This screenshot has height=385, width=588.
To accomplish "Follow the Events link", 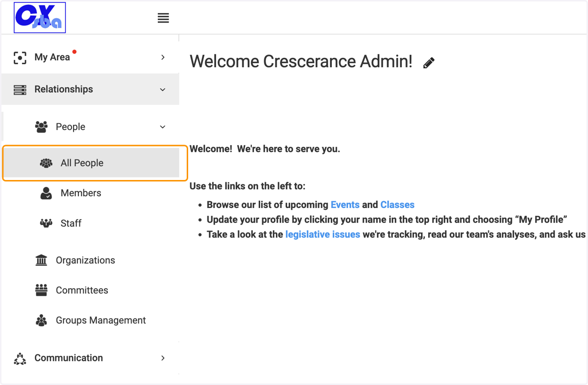I will [x=345, y=205].
